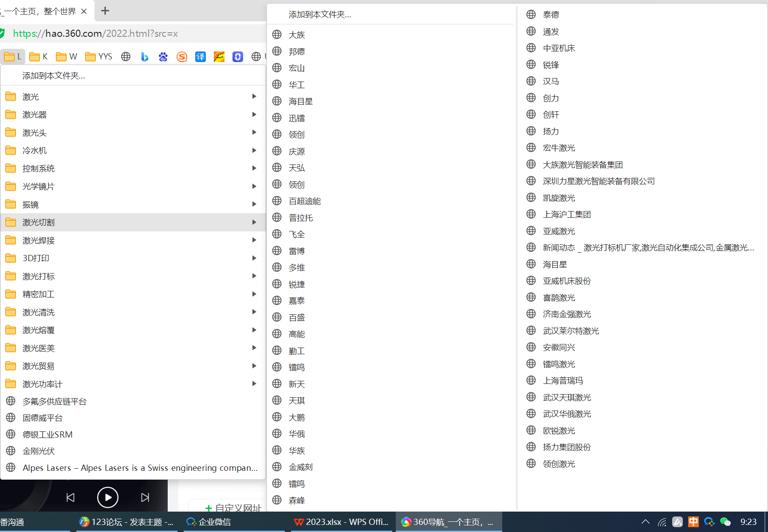Screen dimensions: 768x532
Task: Close the 一个主页，整个世界 tab
Action: tap(84, 12)
